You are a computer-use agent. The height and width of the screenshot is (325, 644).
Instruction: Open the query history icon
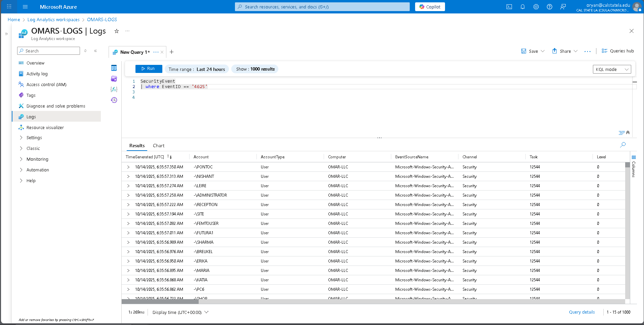click(114, 100)
